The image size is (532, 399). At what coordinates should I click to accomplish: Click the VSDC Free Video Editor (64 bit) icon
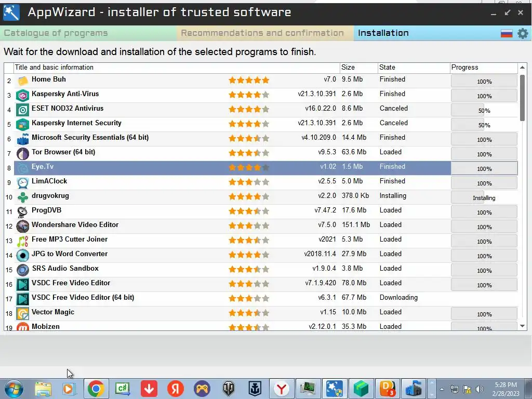tap(23, 299)
